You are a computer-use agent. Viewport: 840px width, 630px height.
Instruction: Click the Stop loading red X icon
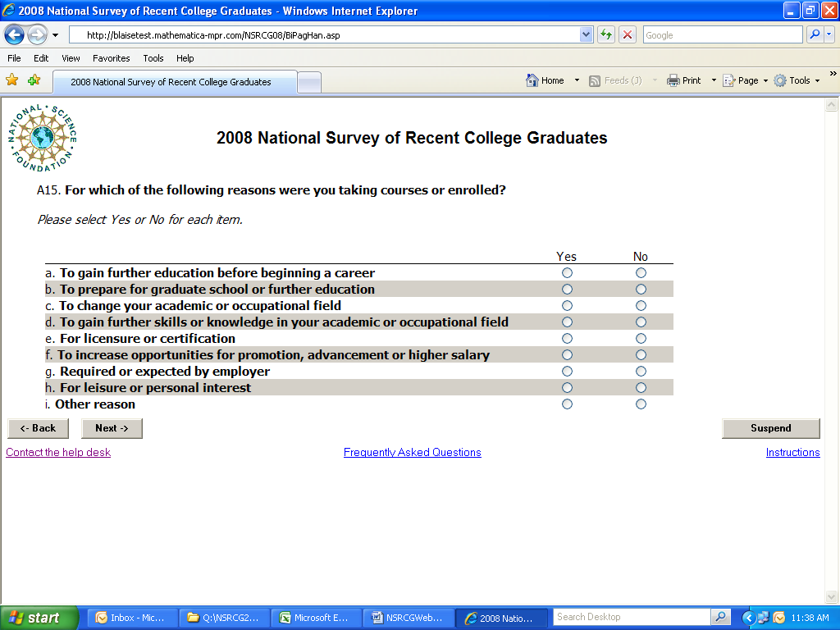pyautogui.click(x=628, y=34)
